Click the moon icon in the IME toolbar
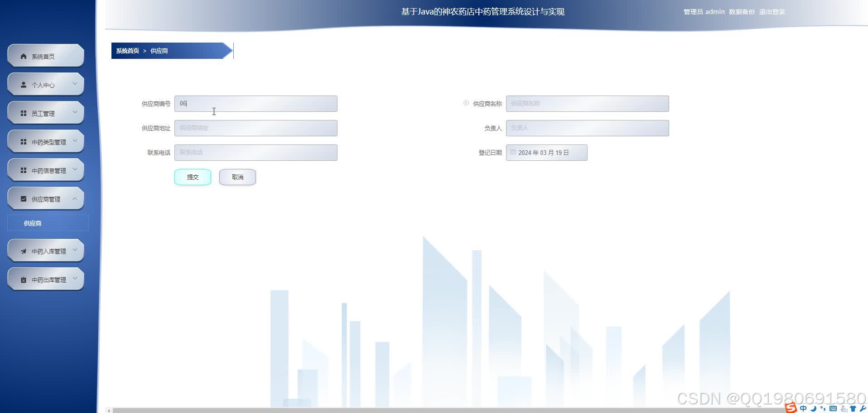 pyautogui.click(x=814, y=408)
